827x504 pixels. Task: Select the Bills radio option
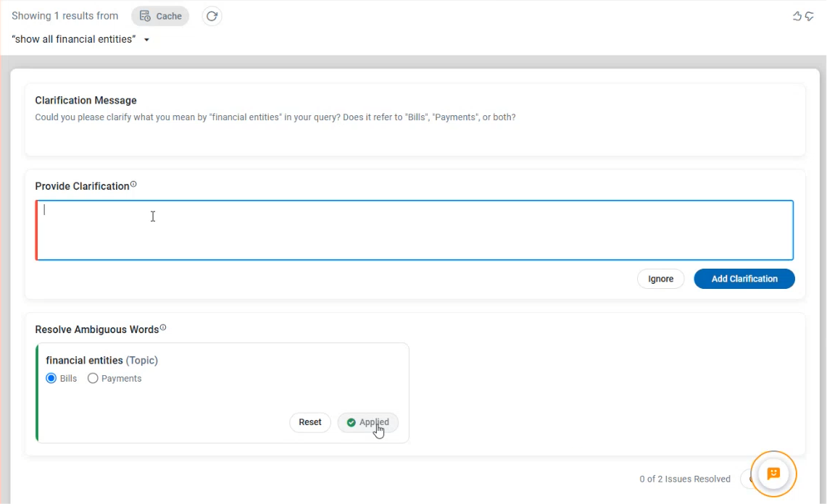[51, 379]
